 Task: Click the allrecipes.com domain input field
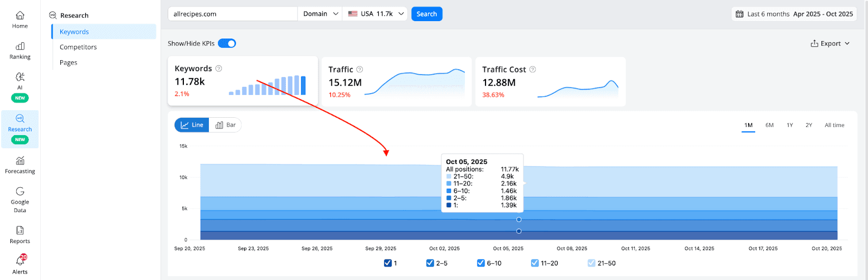(x=233, y=14)
